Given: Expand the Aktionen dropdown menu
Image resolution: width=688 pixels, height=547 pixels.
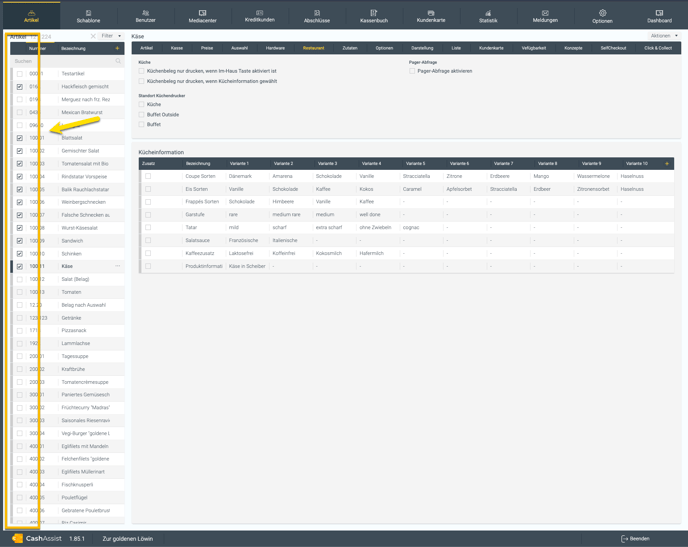Looking at the screenshot, I should (663, 36).
